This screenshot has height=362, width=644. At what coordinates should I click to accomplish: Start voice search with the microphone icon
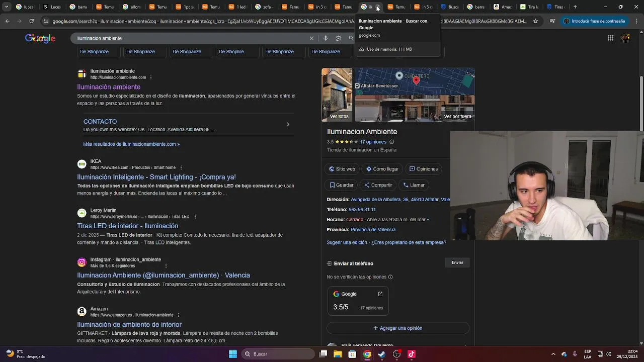(x=326, y=38)
